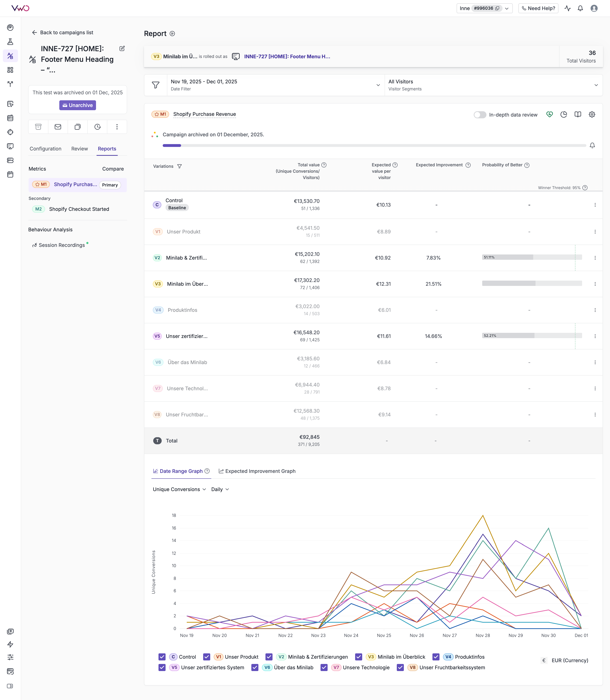This screenshot has width=610, height=700.
Task: Open the Unique Conversions graph dropdown
Action: [x=179, y=489]
